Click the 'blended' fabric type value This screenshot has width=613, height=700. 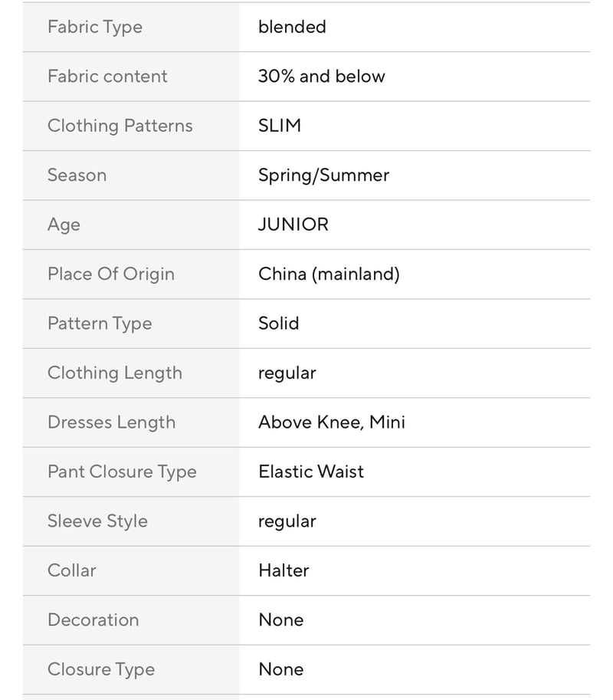pyautogui.click(x=292, y=27)
